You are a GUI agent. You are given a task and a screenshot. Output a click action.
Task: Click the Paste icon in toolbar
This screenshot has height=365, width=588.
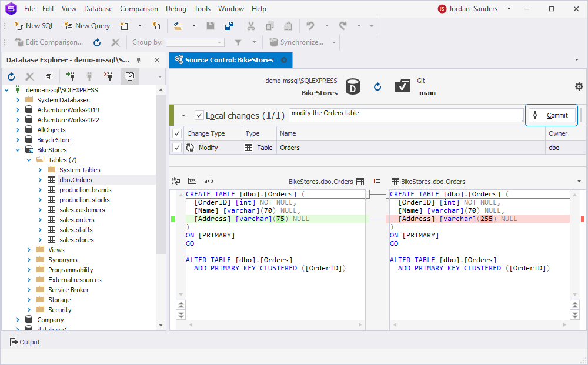(288, 26)
